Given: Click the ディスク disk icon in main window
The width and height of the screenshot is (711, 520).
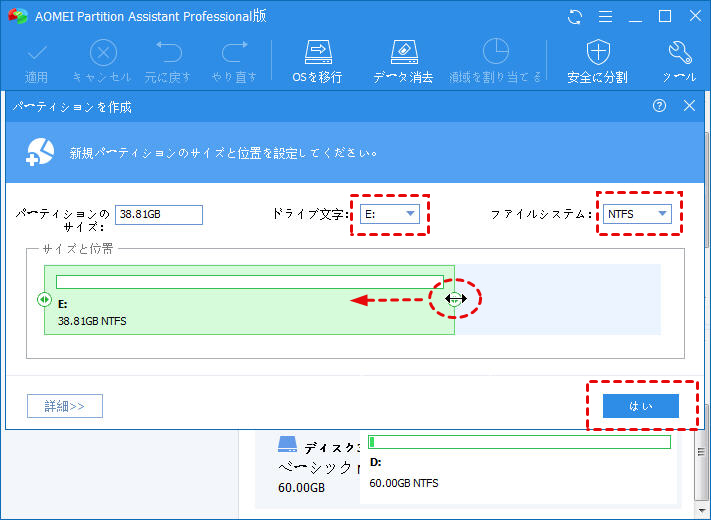Looking at the screenshot, I should click(287, 444).
